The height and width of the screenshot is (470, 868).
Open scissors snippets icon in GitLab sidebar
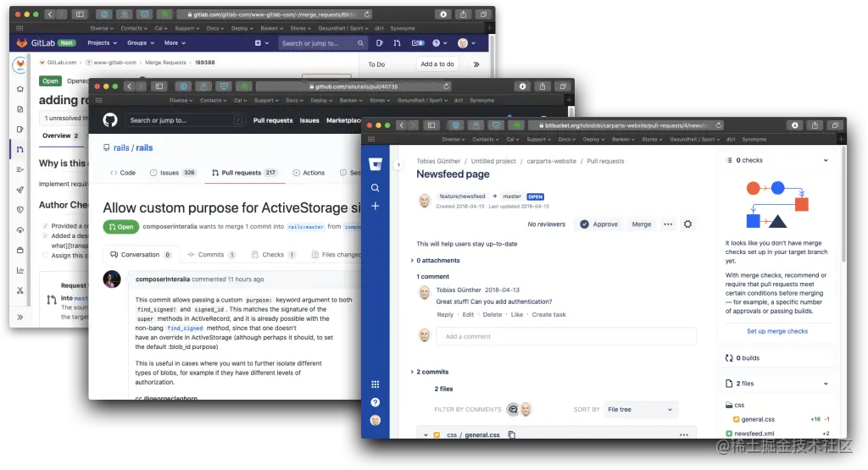[20, 290]
